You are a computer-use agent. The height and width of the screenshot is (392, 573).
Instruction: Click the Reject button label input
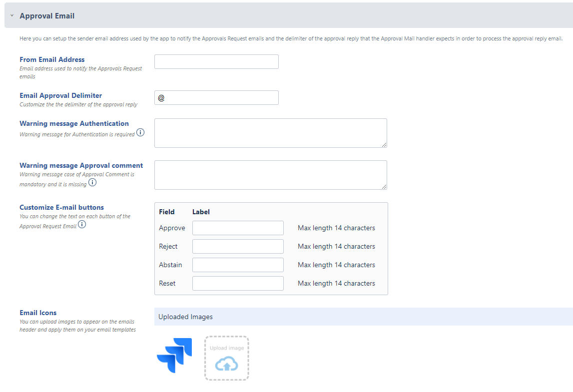coord(238,247)
